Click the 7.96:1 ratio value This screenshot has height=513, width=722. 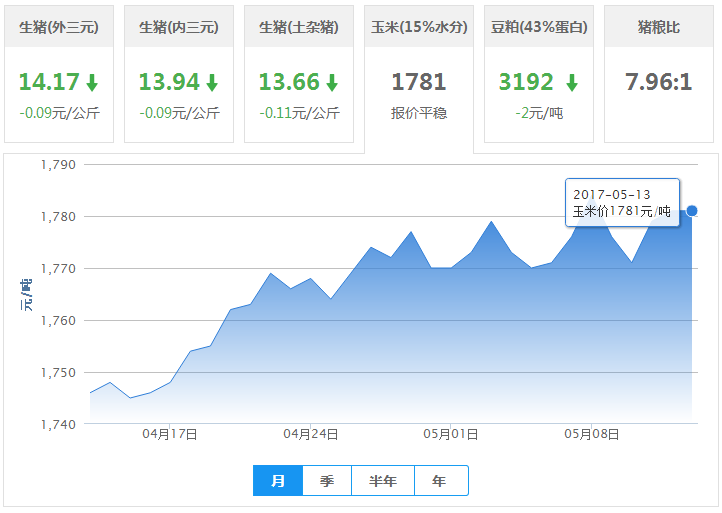[658, 82]
